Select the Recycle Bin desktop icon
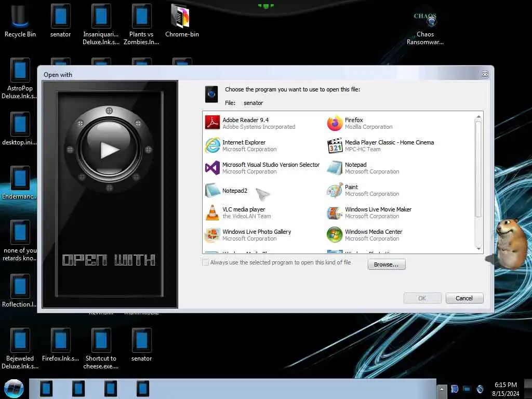Image resolution: width=532 pixels, height=399 pixels. [20, 20]
